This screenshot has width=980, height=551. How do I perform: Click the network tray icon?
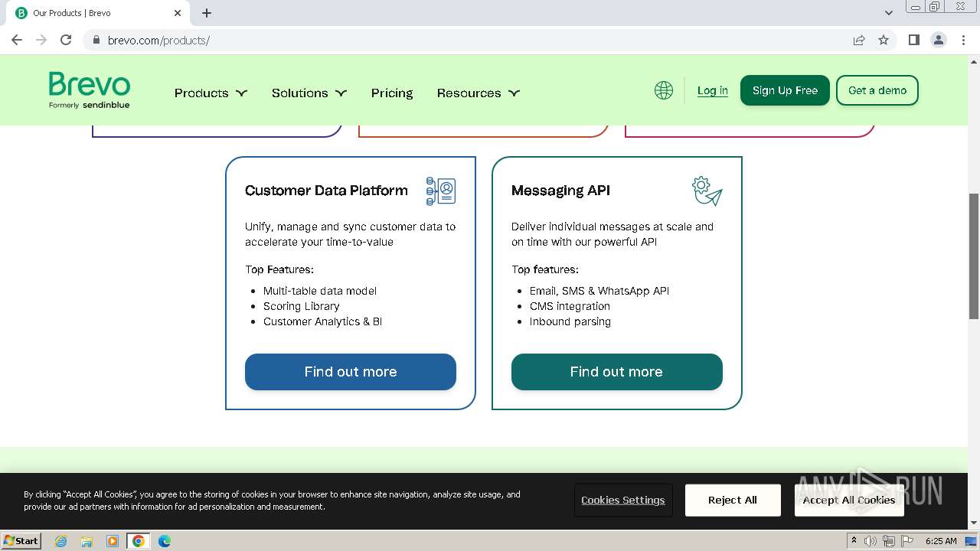889,541
